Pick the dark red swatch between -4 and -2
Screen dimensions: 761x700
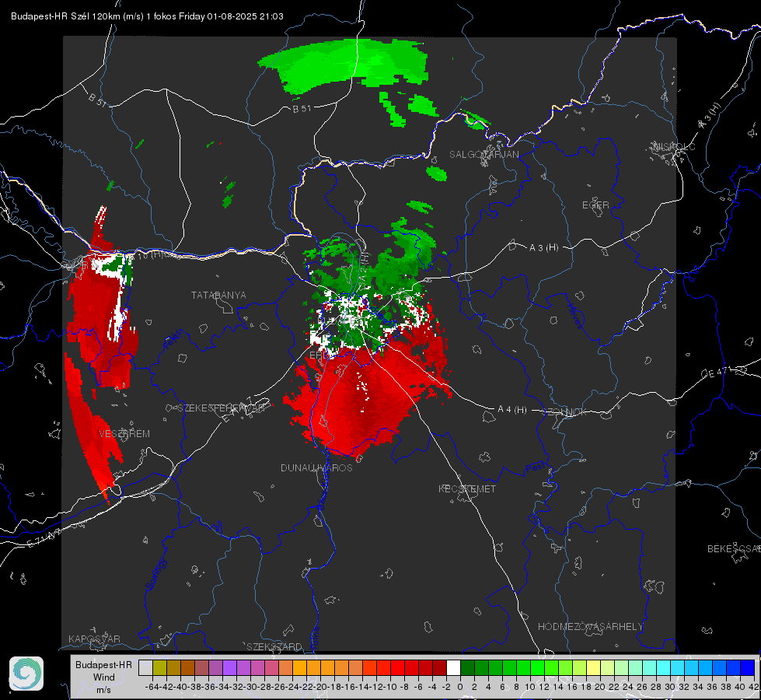pos(439,667)
